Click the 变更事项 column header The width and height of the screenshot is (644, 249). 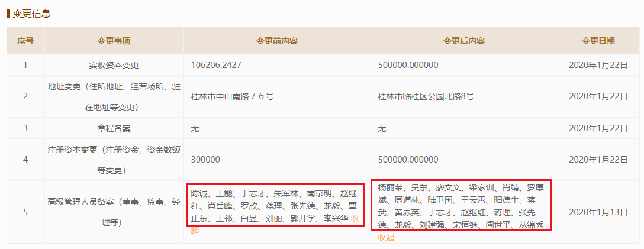[x=114, y=41]
